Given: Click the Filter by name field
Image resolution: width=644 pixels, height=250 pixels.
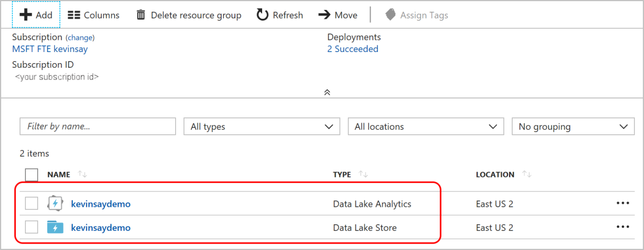Looking at the screenshot, I should pos(98,127).
